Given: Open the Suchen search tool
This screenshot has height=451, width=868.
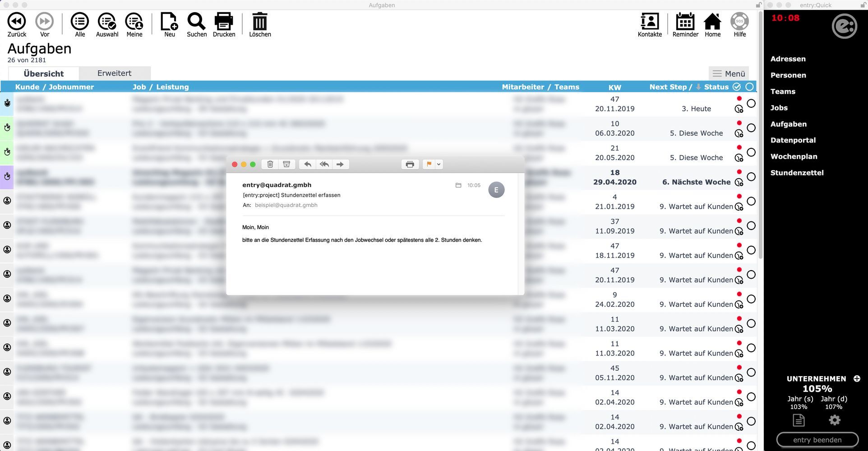Looking at the screenshot, I should (x=197, y=25).
